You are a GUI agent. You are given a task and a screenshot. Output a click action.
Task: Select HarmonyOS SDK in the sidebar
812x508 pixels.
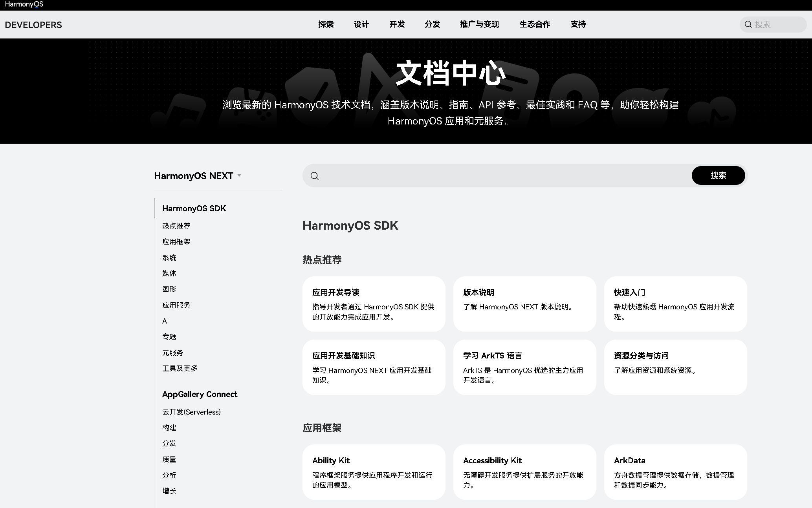[194, 208]
